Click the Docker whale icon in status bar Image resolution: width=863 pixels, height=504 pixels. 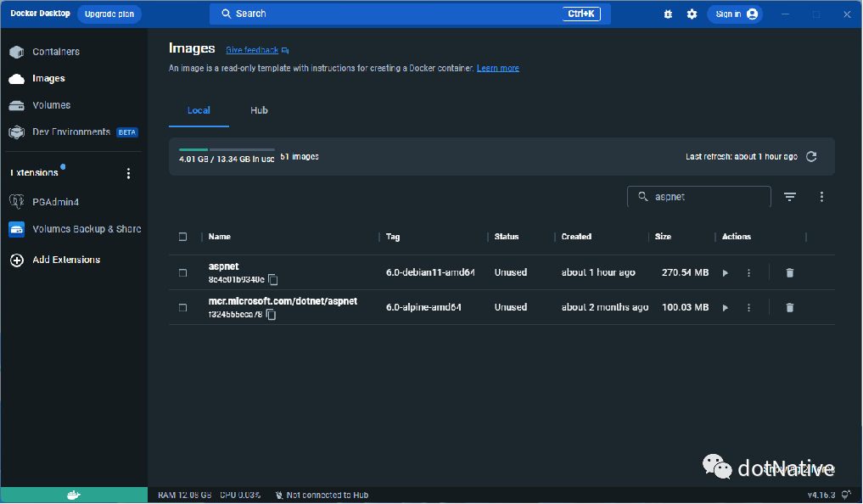[74, 496]
